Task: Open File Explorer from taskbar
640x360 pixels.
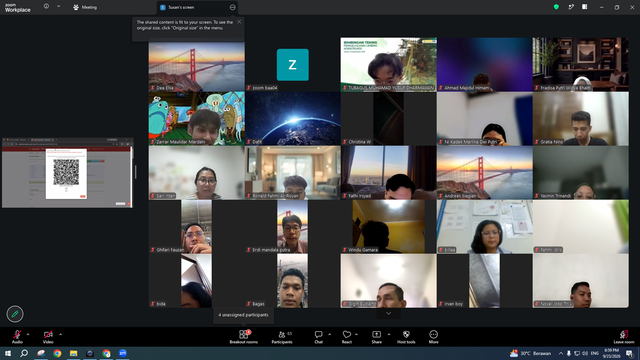Action: point(73,353)
